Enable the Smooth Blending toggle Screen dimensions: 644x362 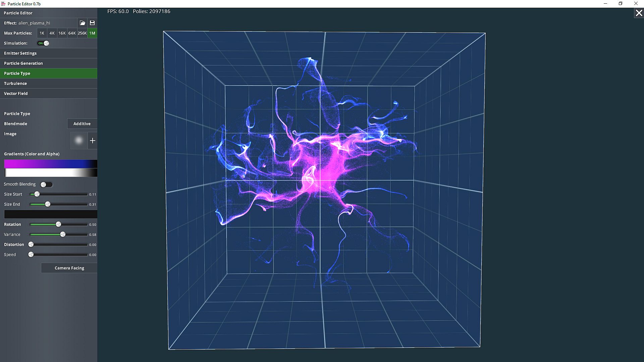(x=46, y=184)
